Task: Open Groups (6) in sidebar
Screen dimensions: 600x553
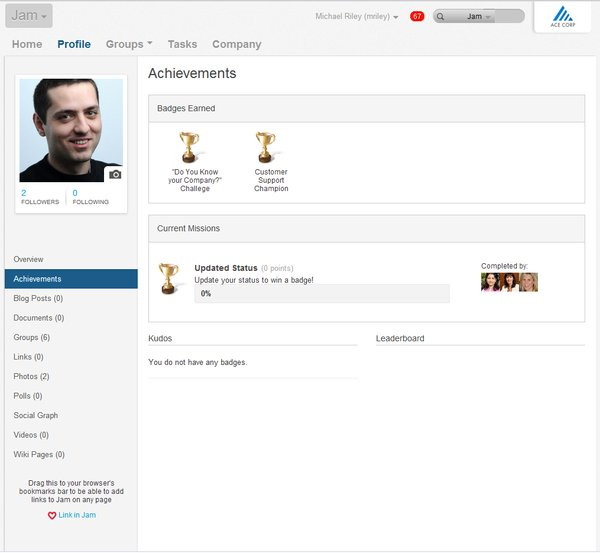Action: click(x=71, y=337)
